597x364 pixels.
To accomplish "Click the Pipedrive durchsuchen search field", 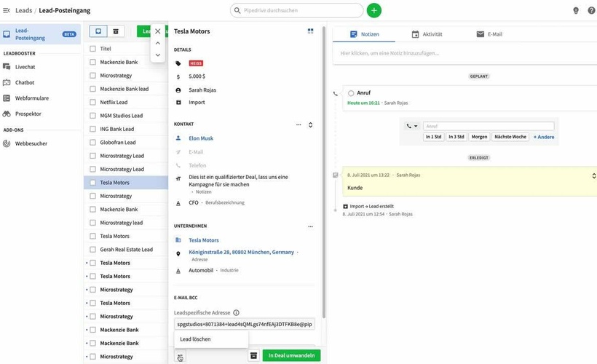I will 296,10.
